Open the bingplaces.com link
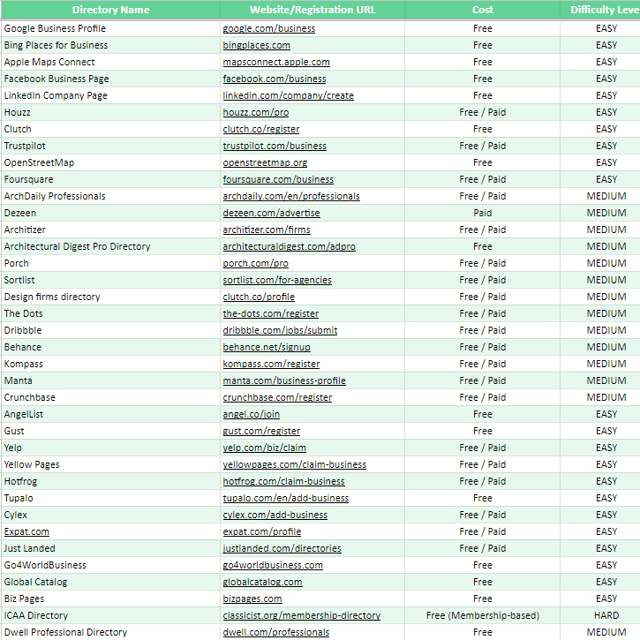The width and height of the screenshot is (640, 640). pos(256,45)
